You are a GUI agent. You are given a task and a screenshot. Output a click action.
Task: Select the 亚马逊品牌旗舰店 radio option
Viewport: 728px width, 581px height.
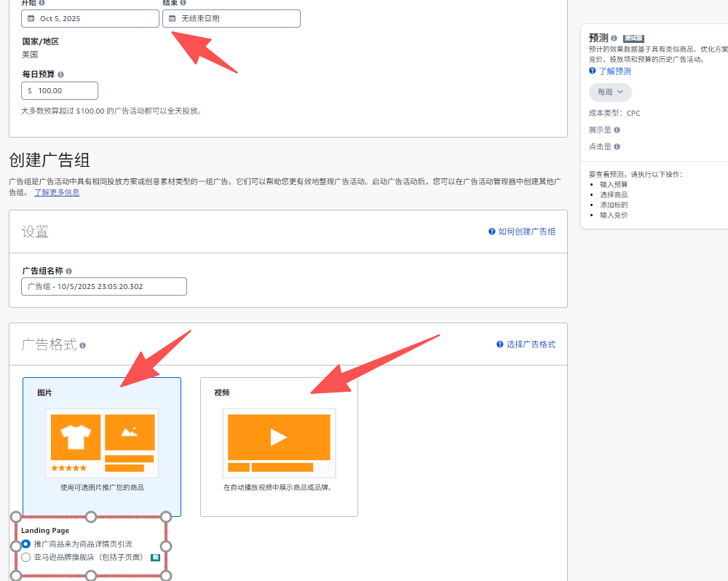click(26, 558)
